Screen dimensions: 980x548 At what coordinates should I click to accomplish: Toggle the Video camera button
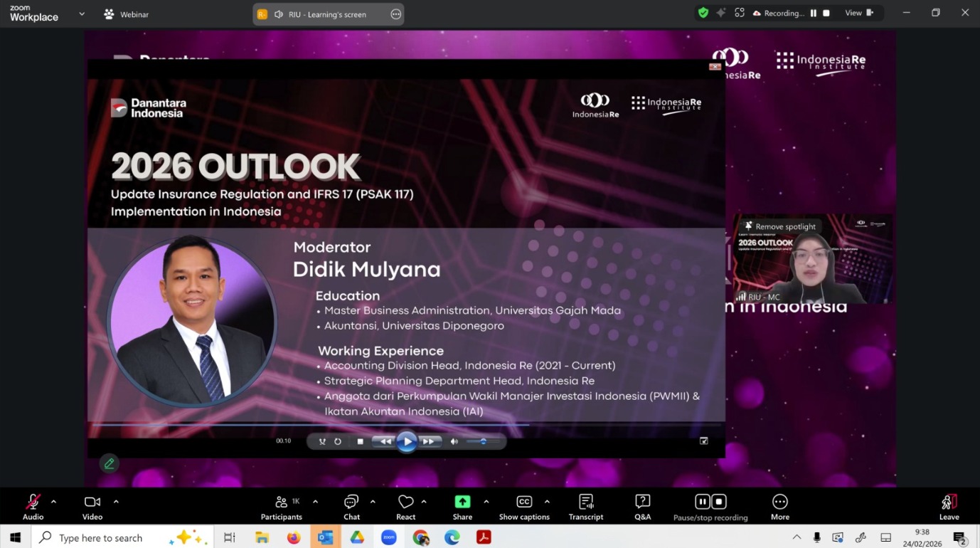[x=92, y=507]
